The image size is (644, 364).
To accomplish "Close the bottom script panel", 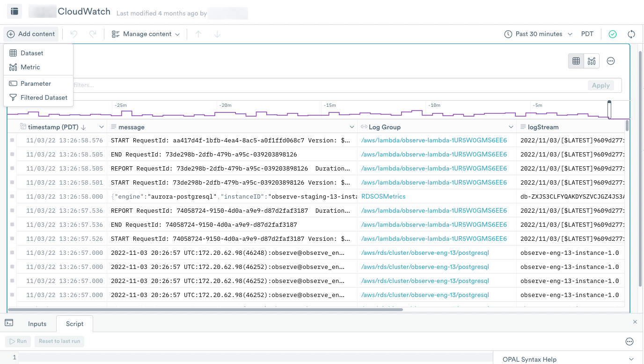I will 635,322.
